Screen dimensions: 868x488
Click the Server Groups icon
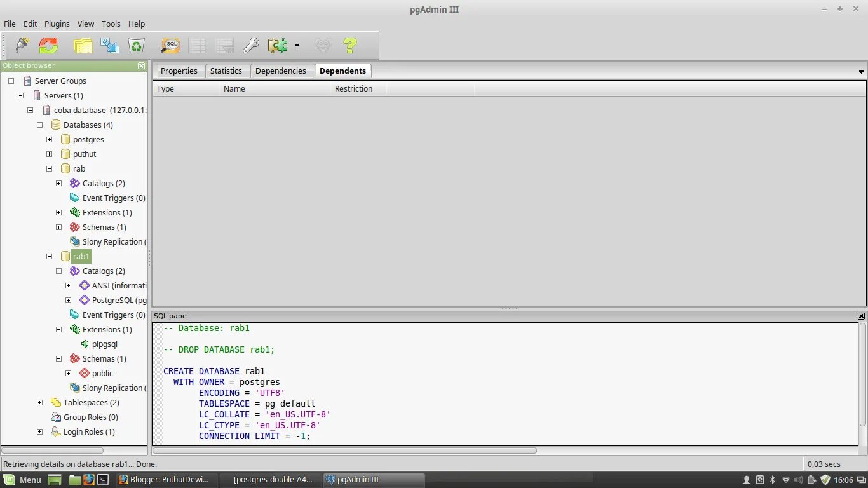click(x=27, y=81)
